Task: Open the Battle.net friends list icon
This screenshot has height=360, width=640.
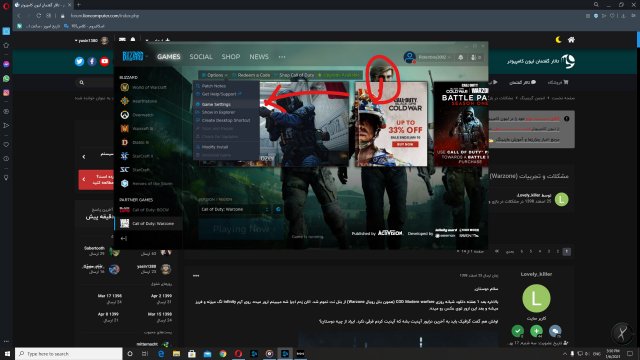Action: [x=476, y=57]
